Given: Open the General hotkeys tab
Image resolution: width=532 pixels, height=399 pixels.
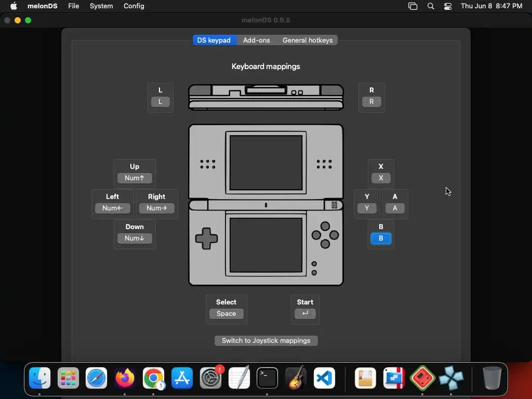Looking at the screenshot, I should [x=308, y=40].
